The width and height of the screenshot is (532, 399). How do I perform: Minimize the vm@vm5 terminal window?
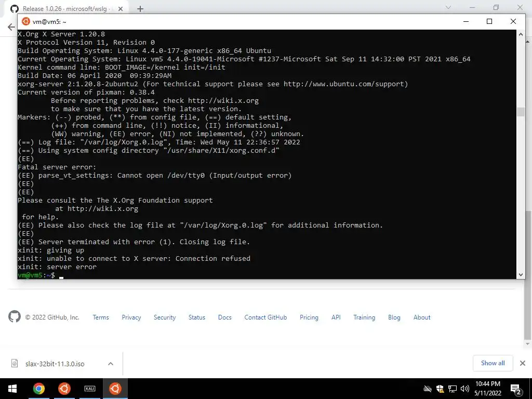pyautogui.click(x=466, y=21)
